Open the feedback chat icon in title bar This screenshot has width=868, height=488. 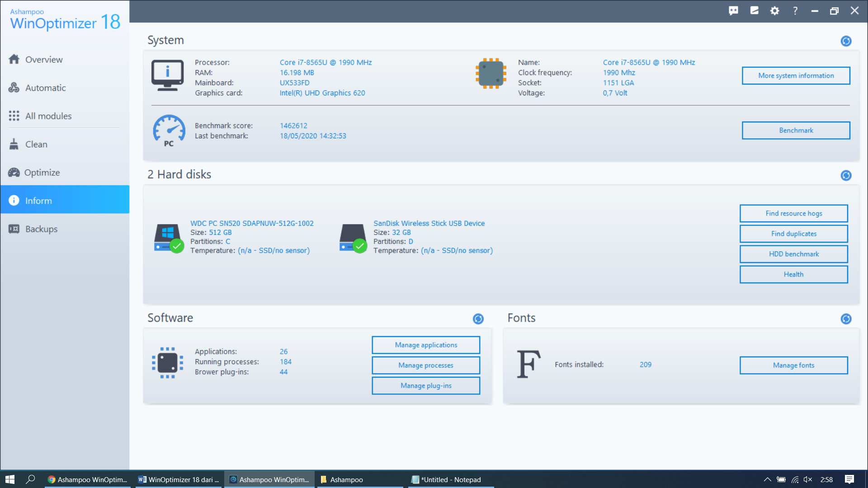tap(733, 10)
